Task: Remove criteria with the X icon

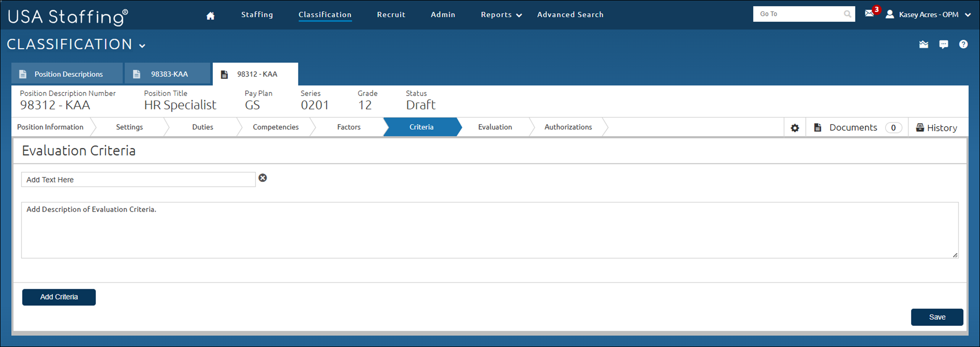Action: pos(263,178)
